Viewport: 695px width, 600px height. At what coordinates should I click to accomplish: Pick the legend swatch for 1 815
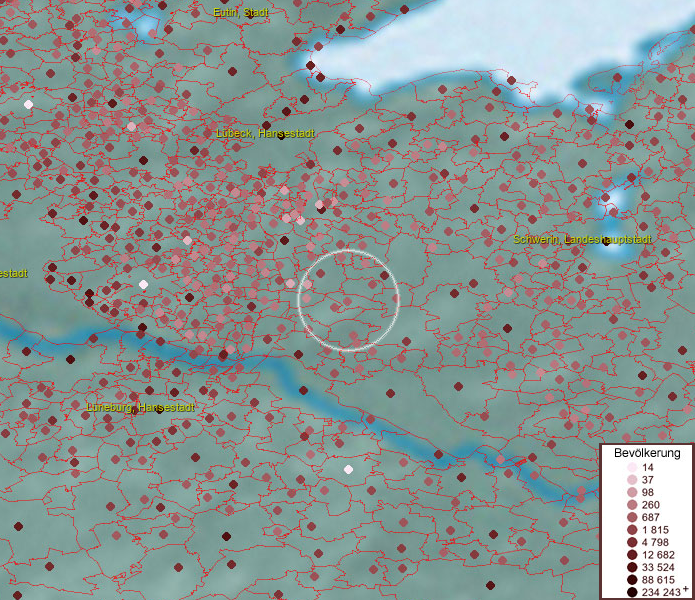[x=632, y=530]
